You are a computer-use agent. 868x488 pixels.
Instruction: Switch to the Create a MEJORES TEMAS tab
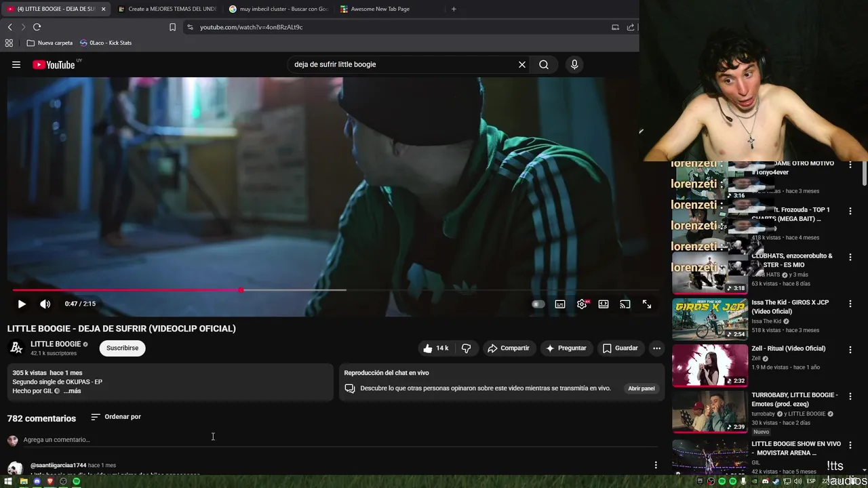(x=166, y=9)
